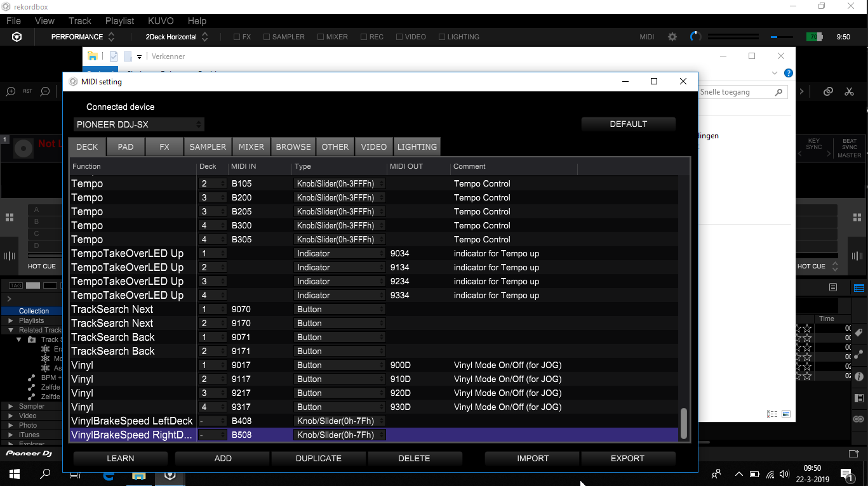Select the VinylBrakeSpeed LeftDeck row
The height and width of the screenshot is (486, 868).
point(132,421)
